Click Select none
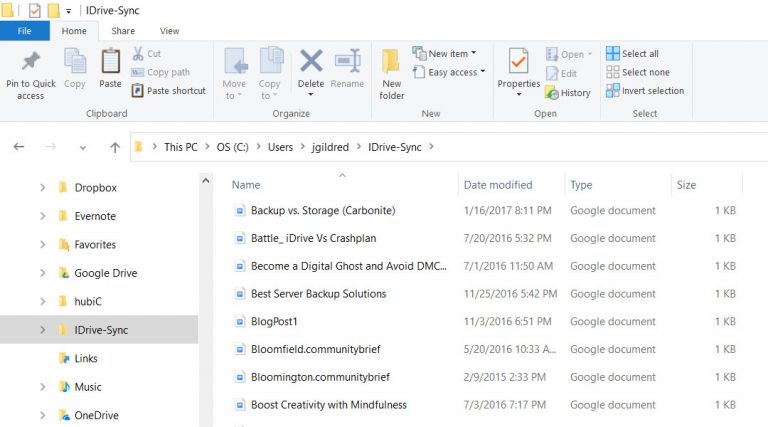768x427 pixels. (638, 72)
